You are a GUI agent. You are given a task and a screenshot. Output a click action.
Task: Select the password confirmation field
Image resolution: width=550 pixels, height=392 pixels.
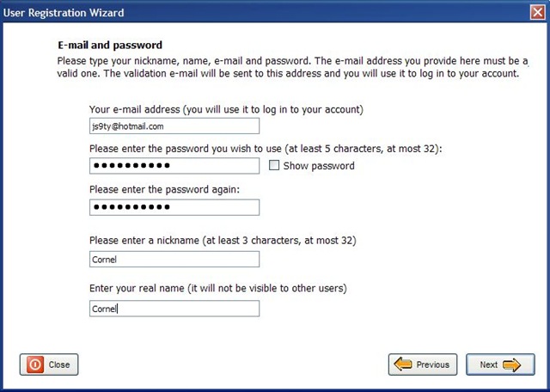174,207
